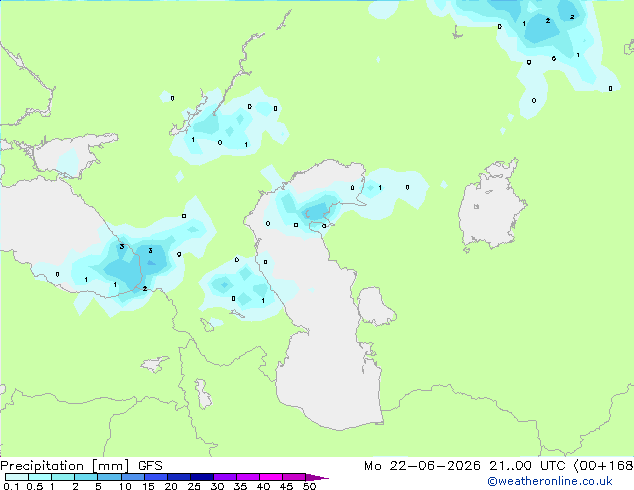634x490 pixels.
Task: Click the 45–50 mm legend swatch
Action: pos(294,477)
